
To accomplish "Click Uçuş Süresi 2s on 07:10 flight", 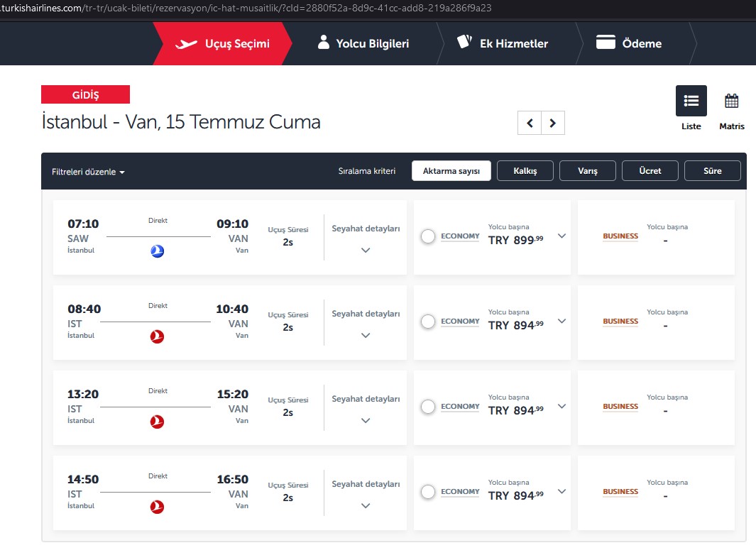I will pos(287,236).
